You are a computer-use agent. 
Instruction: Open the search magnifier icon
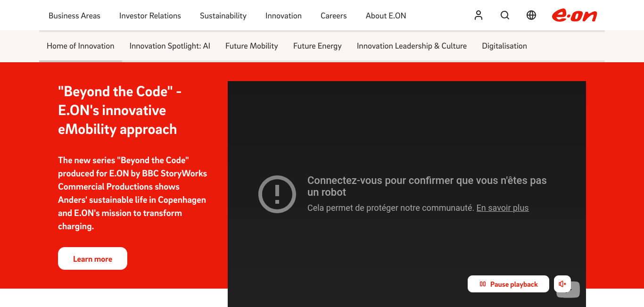[x=505, y=16]
